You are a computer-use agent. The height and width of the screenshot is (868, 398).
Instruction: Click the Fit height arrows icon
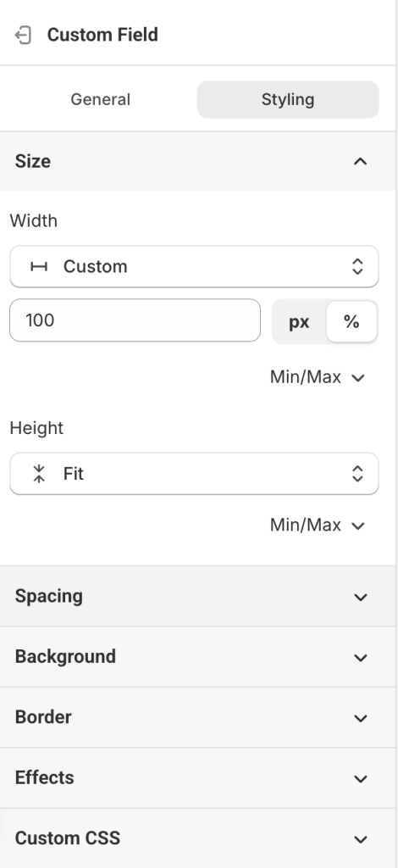pos(39,475)
